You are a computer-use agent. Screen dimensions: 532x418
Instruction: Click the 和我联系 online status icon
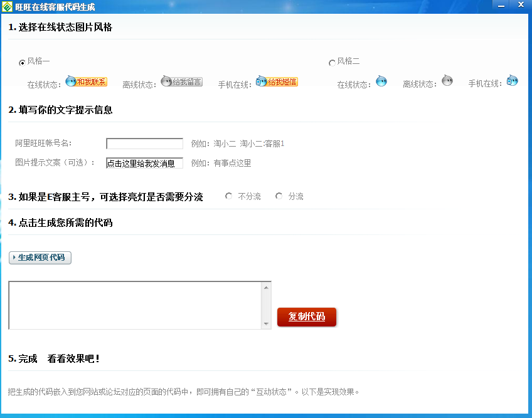pos(87,81)
